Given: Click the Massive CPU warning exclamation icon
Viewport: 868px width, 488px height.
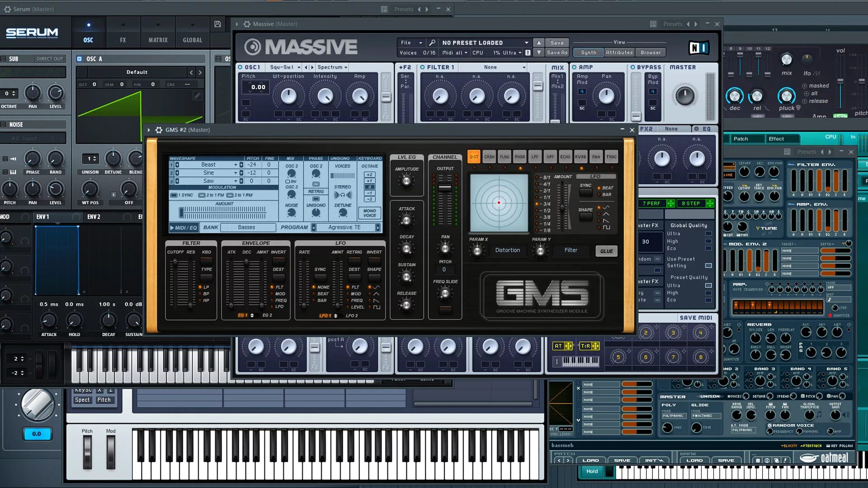Looking at the screenshot, I should 528,53.
